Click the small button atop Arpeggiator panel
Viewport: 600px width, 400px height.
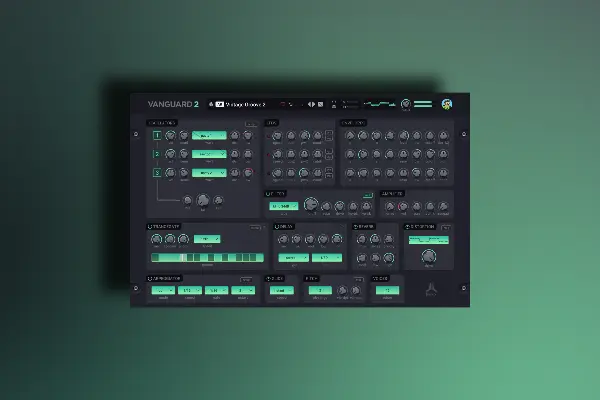tap(246, 280)
